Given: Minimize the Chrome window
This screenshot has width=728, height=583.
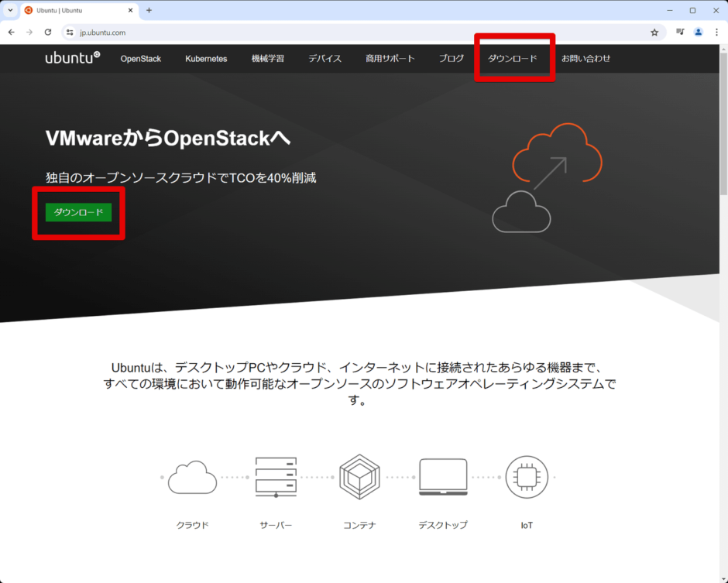Looking at the screenshot, I should coord(669,10).
